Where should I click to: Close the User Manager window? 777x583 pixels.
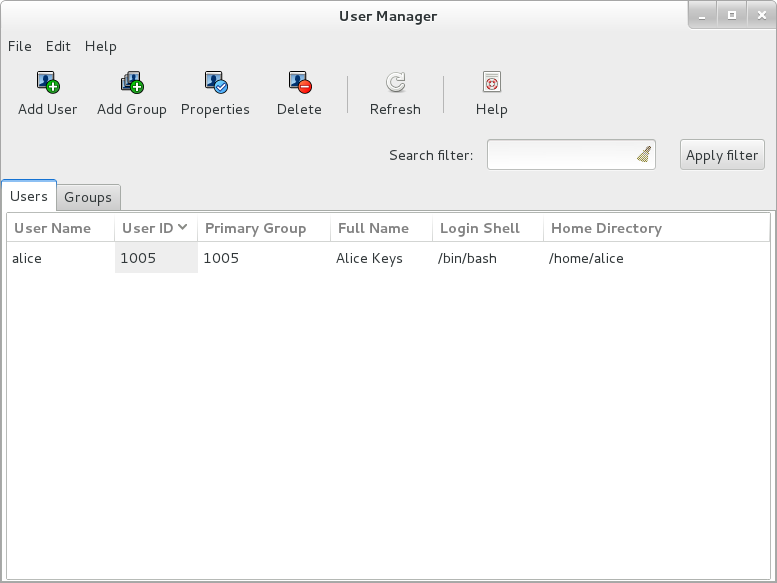(x=762, y=16)
